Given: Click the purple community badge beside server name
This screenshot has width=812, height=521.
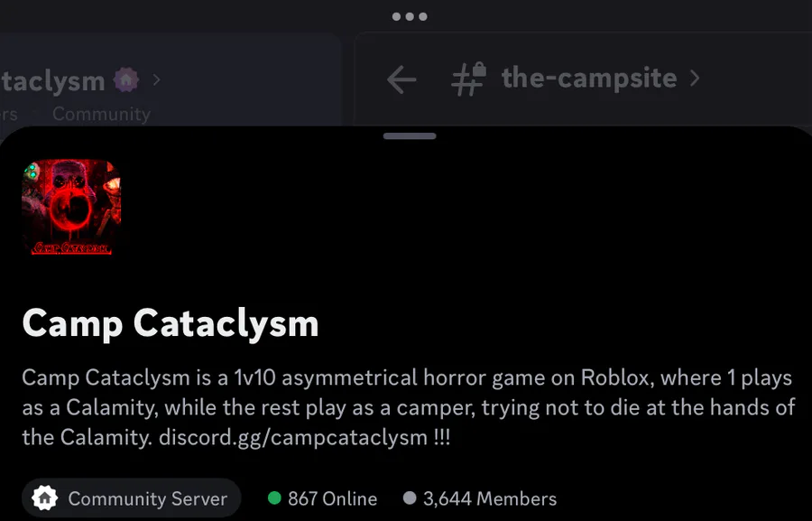Looking at the screenshot, I should click(x=126, y=80).
